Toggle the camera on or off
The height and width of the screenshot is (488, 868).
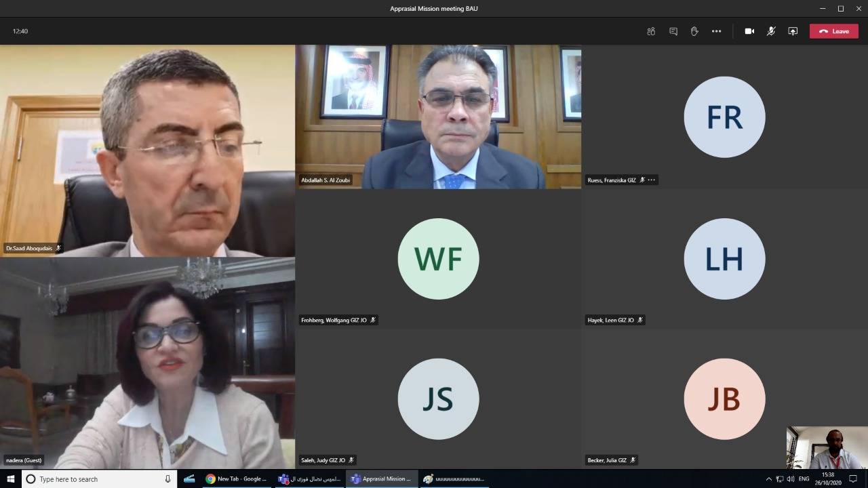pyautogui.click(x=749, y=31)
